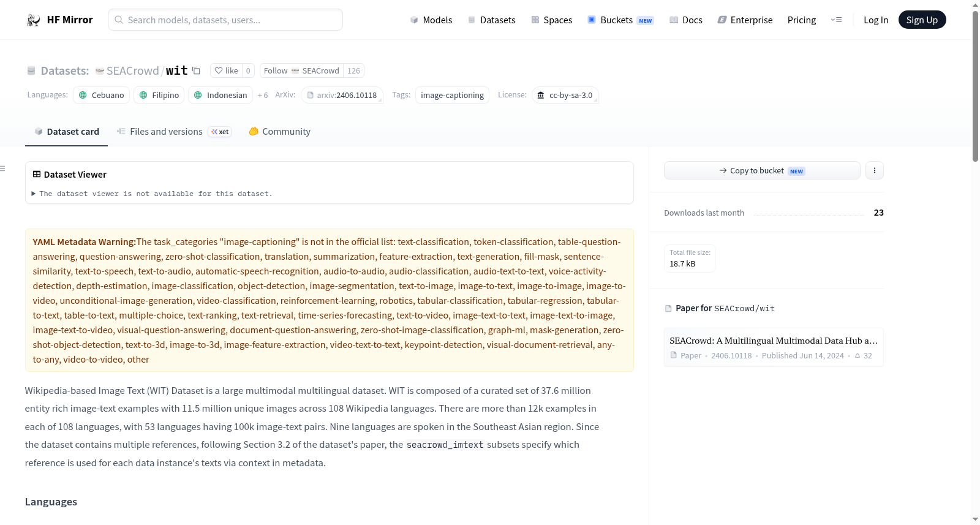Click the Published Jun 14, 2024 text

point(802,356)
